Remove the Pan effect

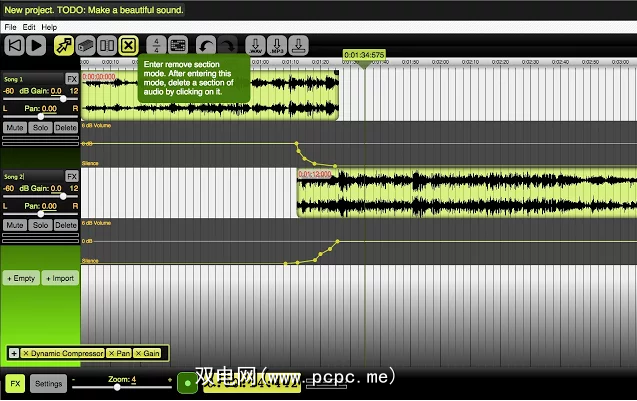[x=111, y=353]
